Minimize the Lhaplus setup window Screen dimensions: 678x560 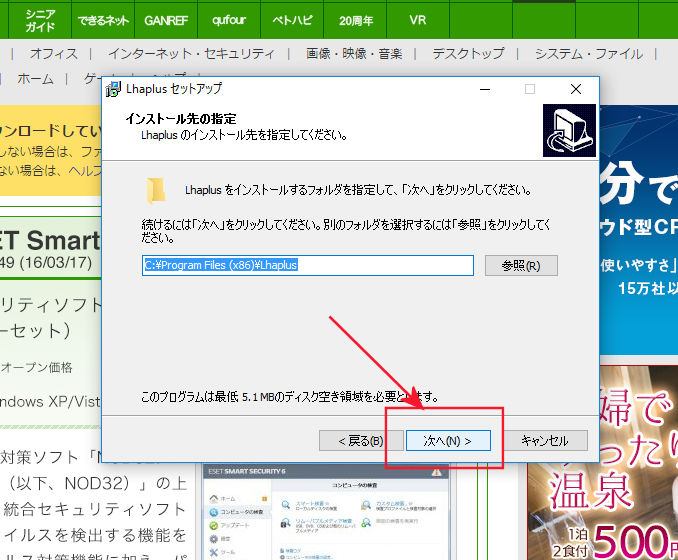(x=485, y=89)
